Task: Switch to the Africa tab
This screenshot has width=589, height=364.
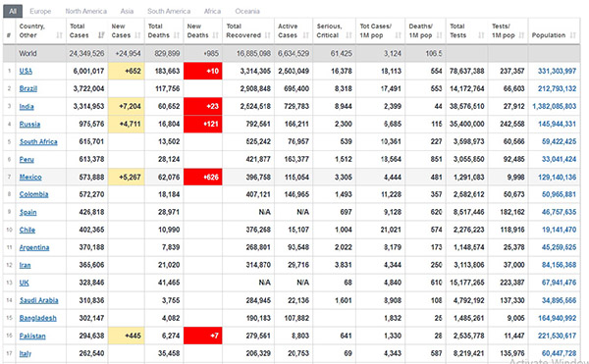Action: pos(212,11)
